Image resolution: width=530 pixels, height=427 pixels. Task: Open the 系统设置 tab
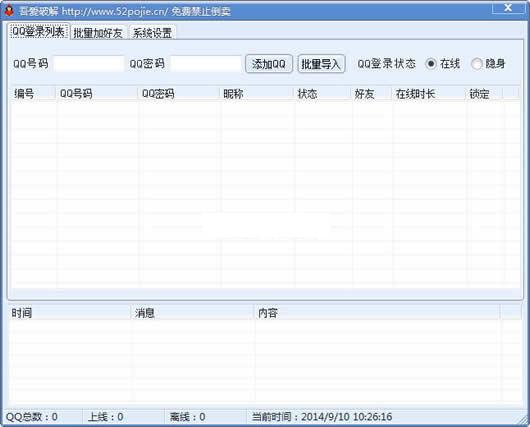(x=152, y=33)
